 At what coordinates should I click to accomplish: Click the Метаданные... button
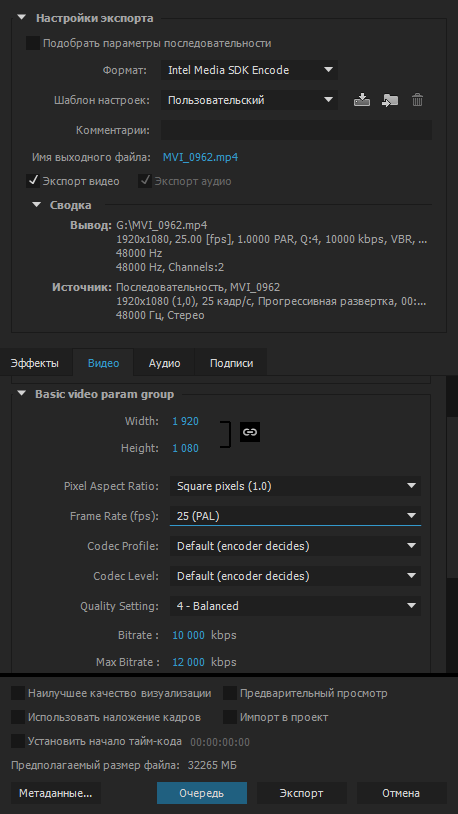(x=56, y=793)
